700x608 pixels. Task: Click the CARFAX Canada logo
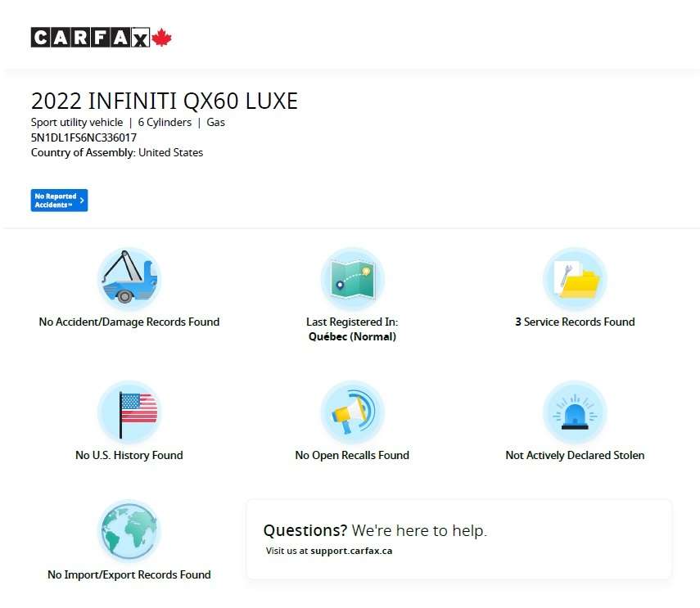pos(102,38)
